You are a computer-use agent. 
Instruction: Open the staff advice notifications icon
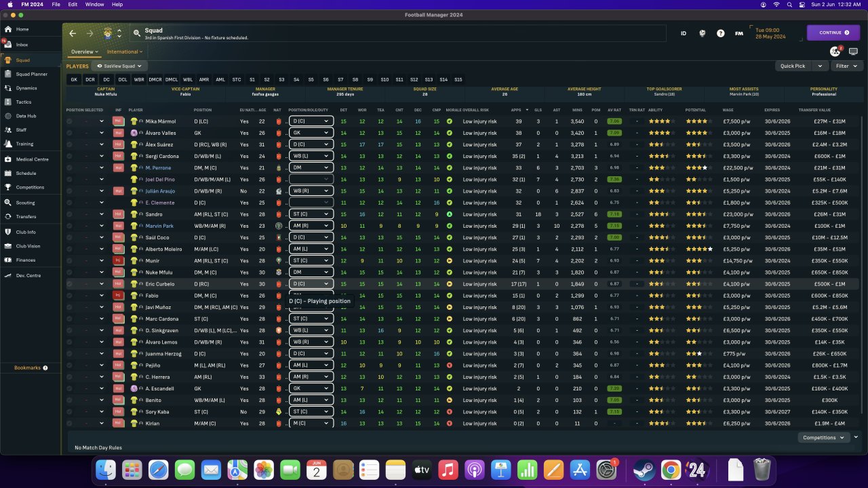pos(835,52)
